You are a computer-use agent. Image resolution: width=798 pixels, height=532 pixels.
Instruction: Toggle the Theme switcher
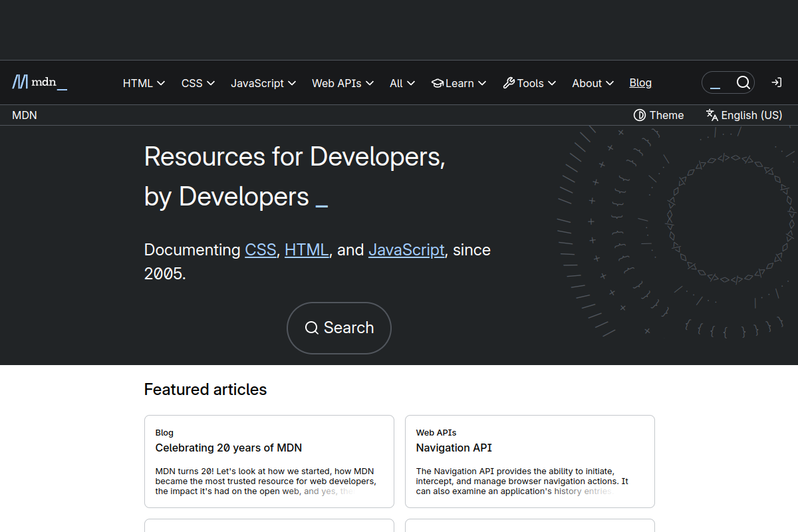tap(658, 115)
